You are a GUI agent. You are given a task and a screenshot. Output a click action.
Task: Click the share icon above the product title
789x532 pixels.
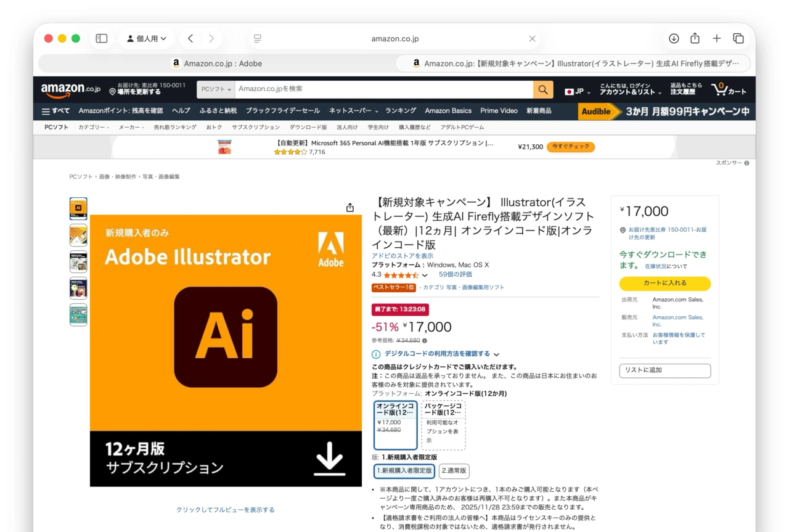pos(350,208)
